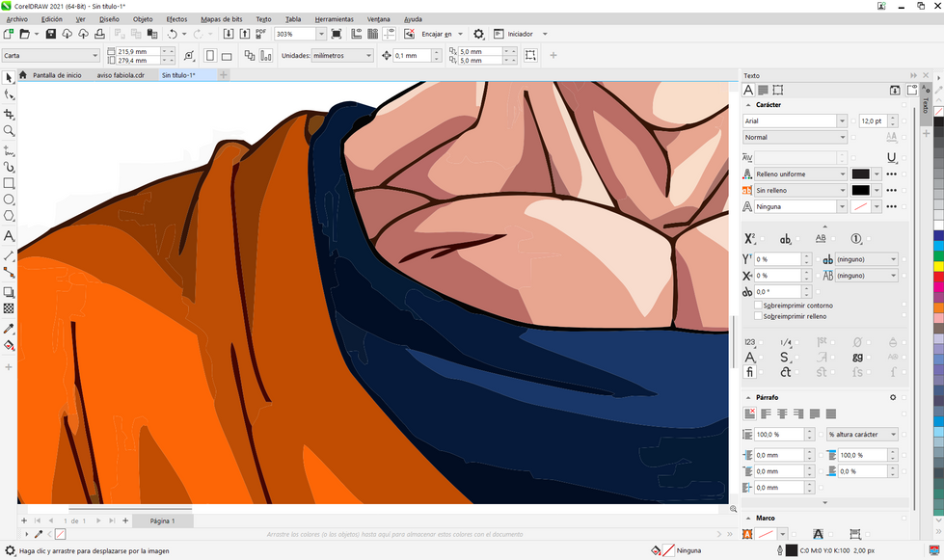Screen dimensions: 944x560
Task: Open the Efectos menu
Action: pos(176,19)
